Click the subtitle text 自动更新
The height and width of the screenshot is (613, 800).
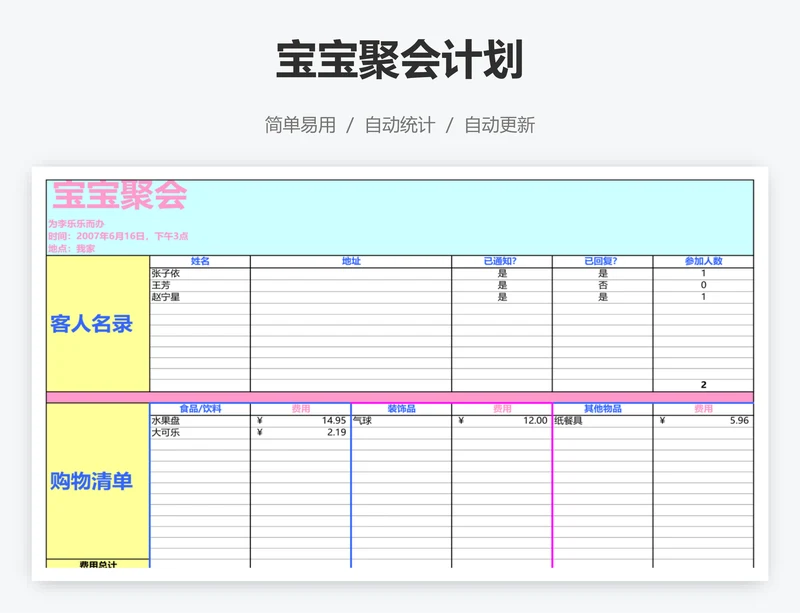(x=499, y=125)
